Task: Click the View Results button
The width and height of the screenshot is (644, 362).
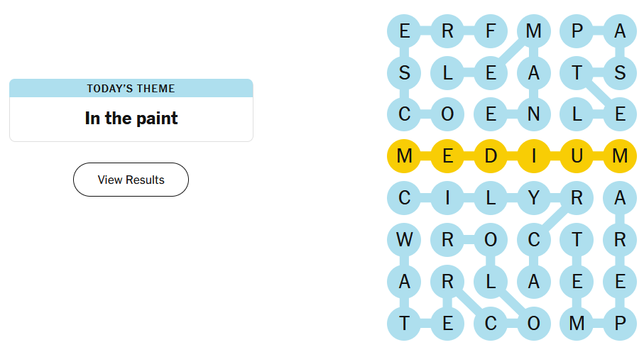Action: (131, 180)
